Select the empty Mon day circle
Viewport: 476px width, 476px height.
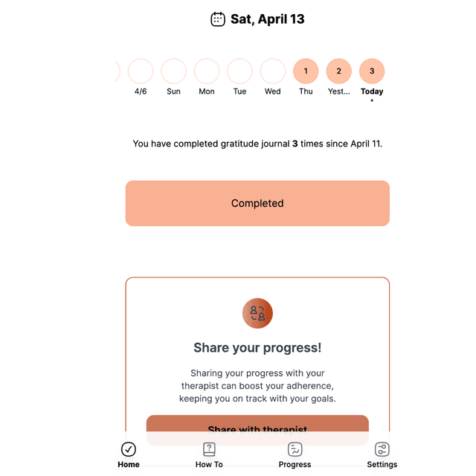click(207, 71)
